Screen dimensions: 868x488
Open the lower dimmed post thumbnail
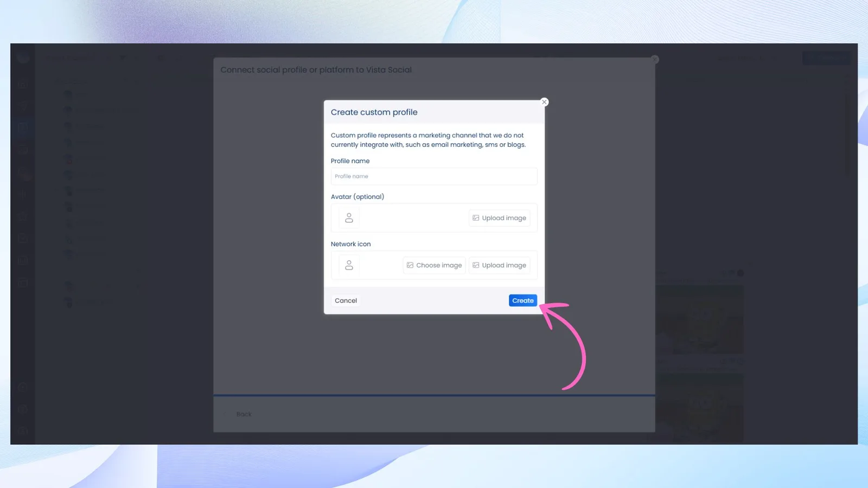pos(699,407)
